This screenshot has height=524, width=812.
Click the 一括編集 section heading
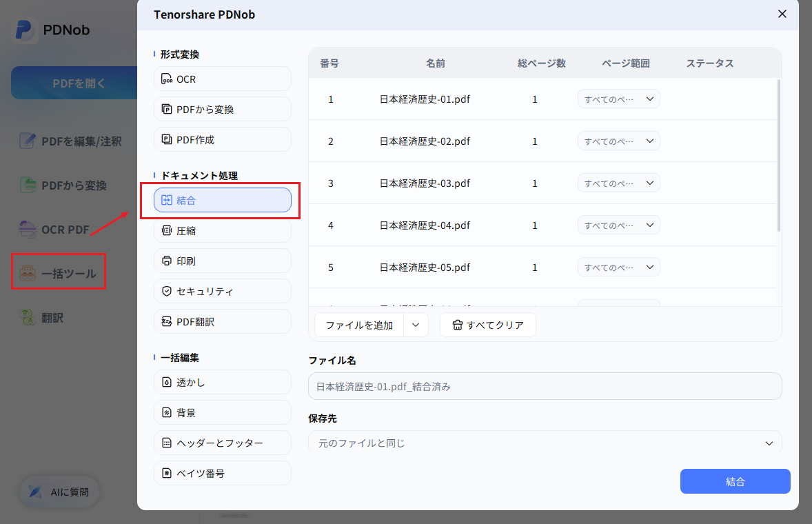180,357
